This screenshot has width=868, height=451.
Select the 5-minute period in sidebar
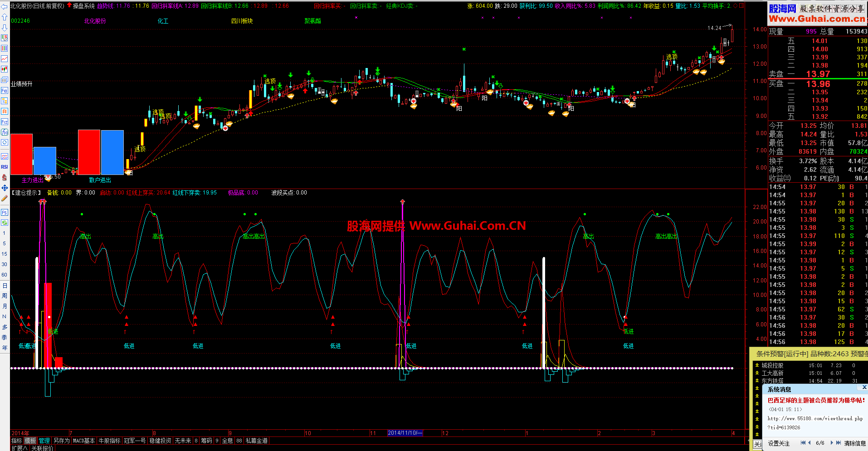coord(5,243)
